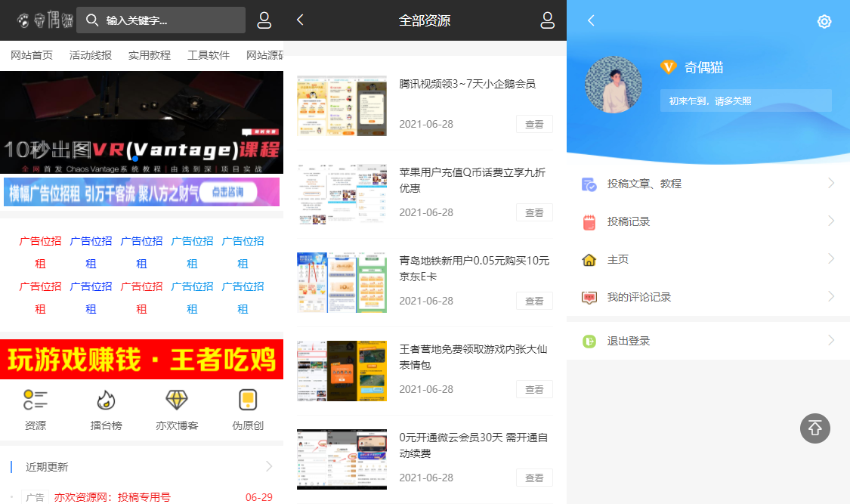
Task: Open the 奇偶猫 site logo
Action: pos(45,20)
